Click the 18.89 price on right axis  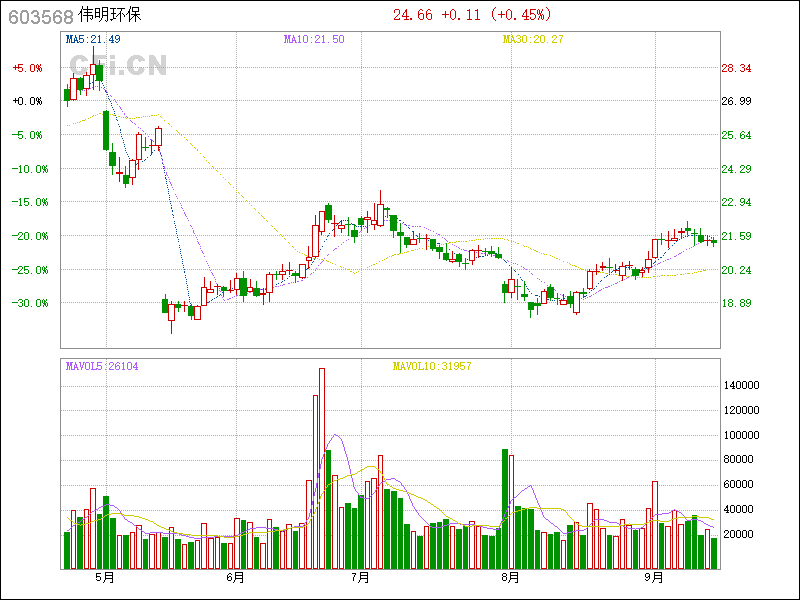736,303
